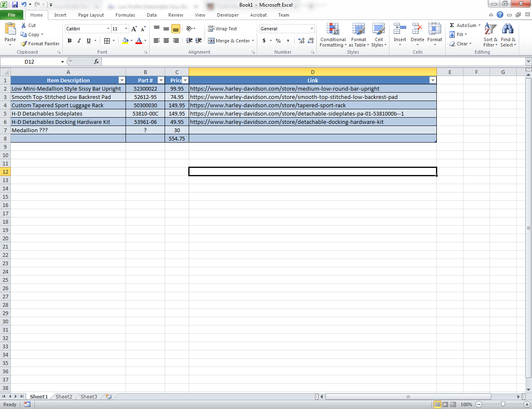Screen dimensions: 532x409
Task: Click the Increase Decimal icon
Action: click(x=301, y=41)
